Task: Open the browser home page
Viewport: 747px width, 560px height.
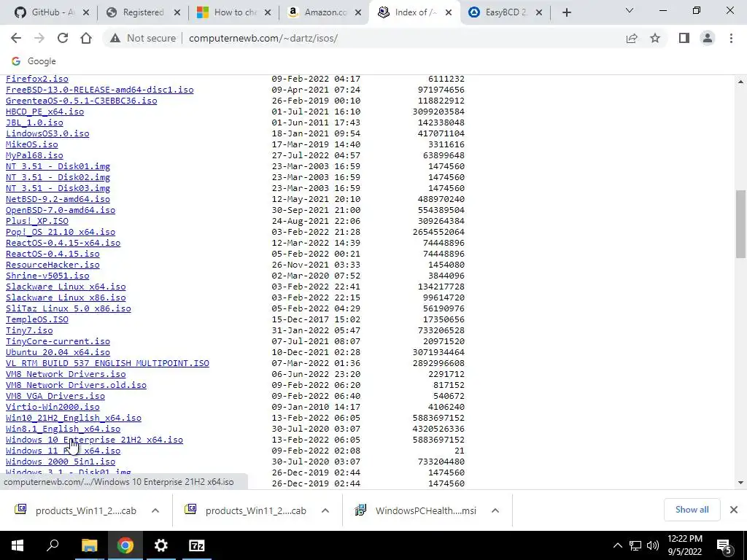Action: coord(86,38)
